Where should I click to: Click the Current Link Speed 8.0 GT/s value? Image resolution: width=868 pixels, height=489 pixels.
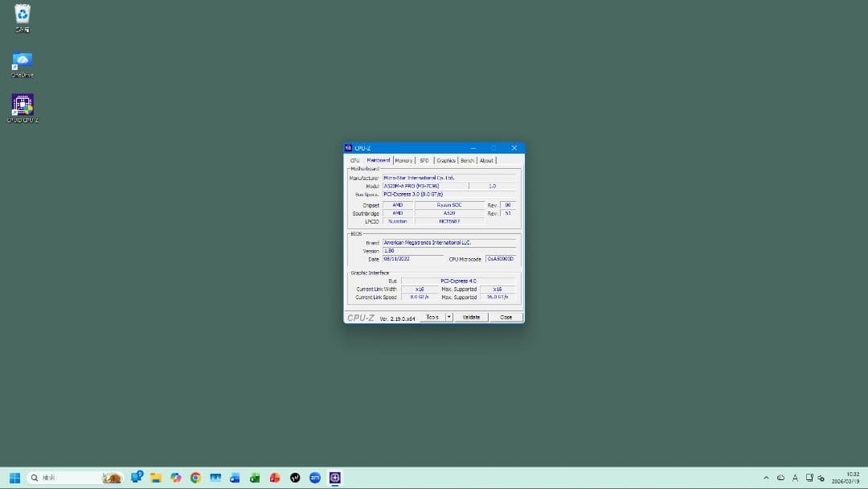click(x=420, y=297)
